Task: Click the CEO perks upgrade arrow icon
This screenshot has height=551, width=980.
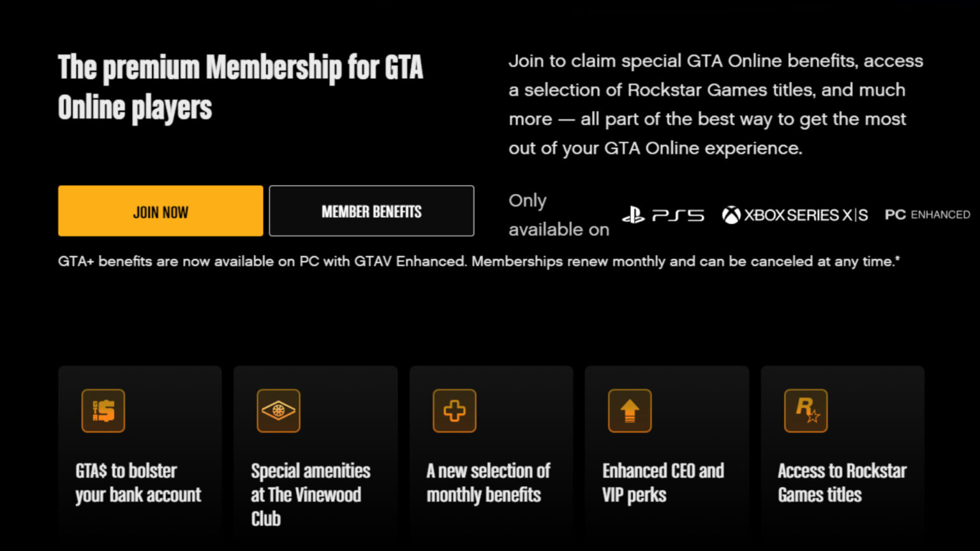Action: click(x=630, y=411)
